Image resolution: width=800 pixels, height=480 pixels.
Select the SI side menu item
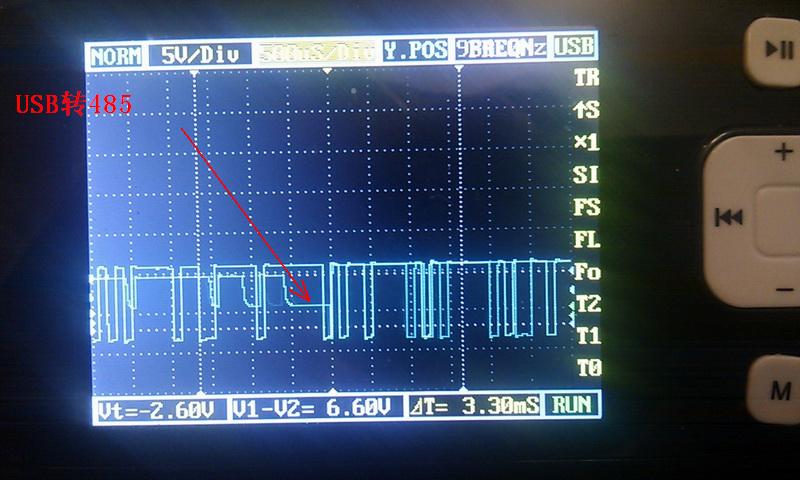586,175
